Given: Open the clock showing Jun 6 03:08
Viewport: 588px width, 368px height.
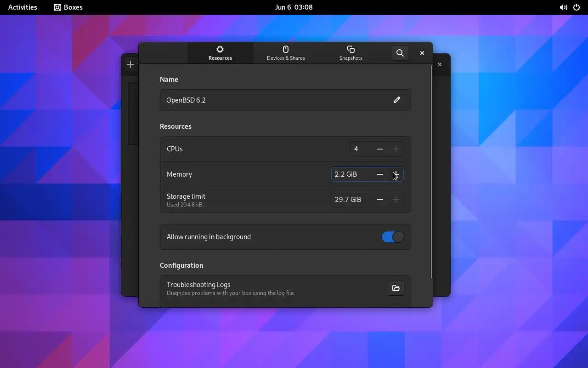Looking at the screenshot, I should coord(294,7).
